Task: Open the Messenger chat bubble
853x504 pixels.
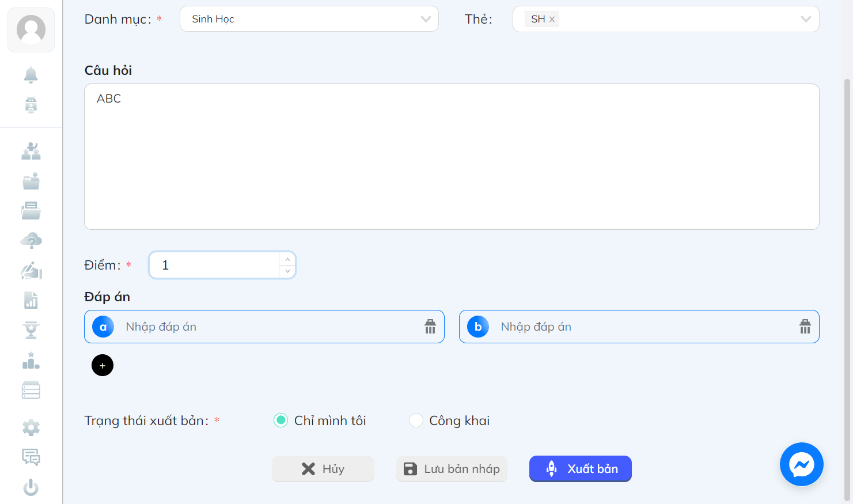Action: click(x=802, y=464)
